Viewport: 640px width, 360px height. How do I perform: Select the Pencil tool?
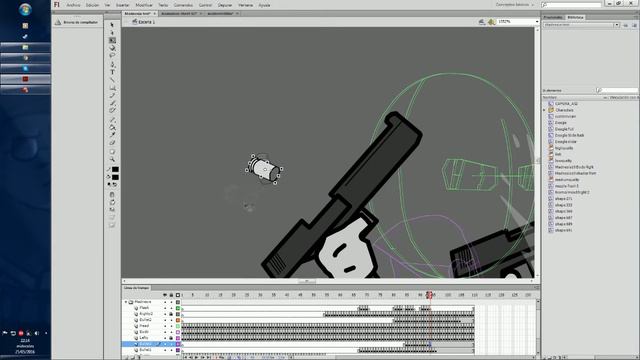point(112,96)
